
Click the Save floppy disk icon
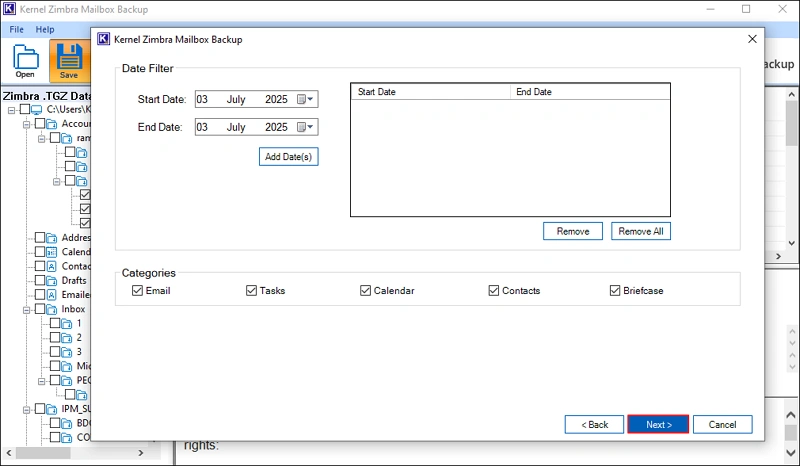(x=69, y=57)
